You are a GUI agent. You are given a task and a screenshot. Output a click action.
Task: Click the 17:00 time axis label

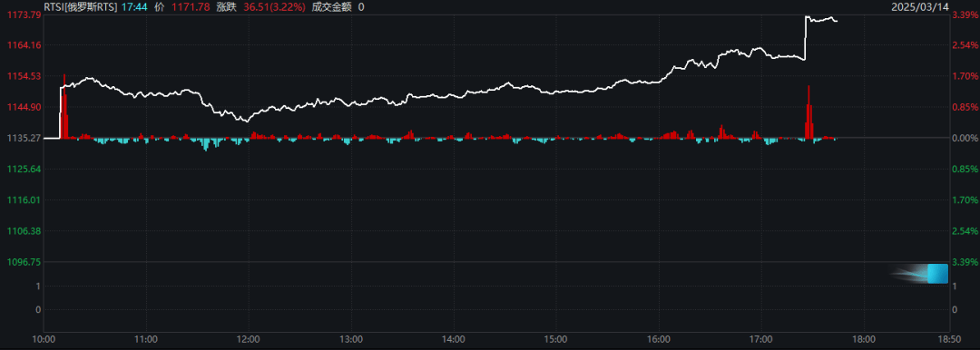pyautogui.click(x=760, y=339)
